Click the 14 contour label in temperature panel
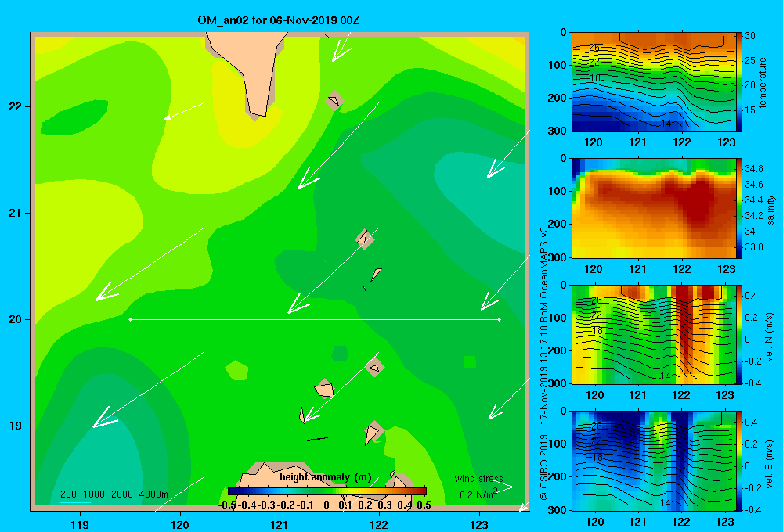Screen dimensions: 783x532 666,124
